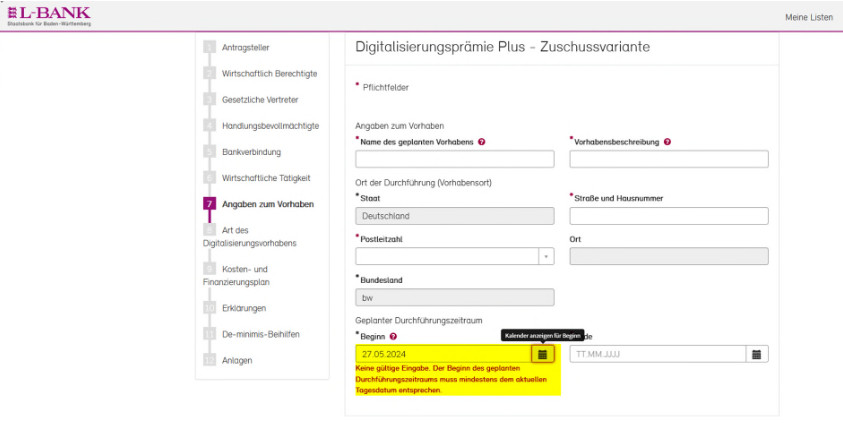843x428 pixels.
Task: Click the Name des geplanten Vorhabens field
Action: point(455,159)
